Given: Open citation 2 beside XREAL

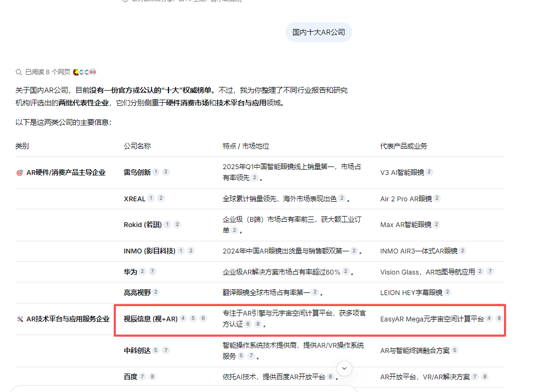Looking at the screenshot, I should (161, 198).
